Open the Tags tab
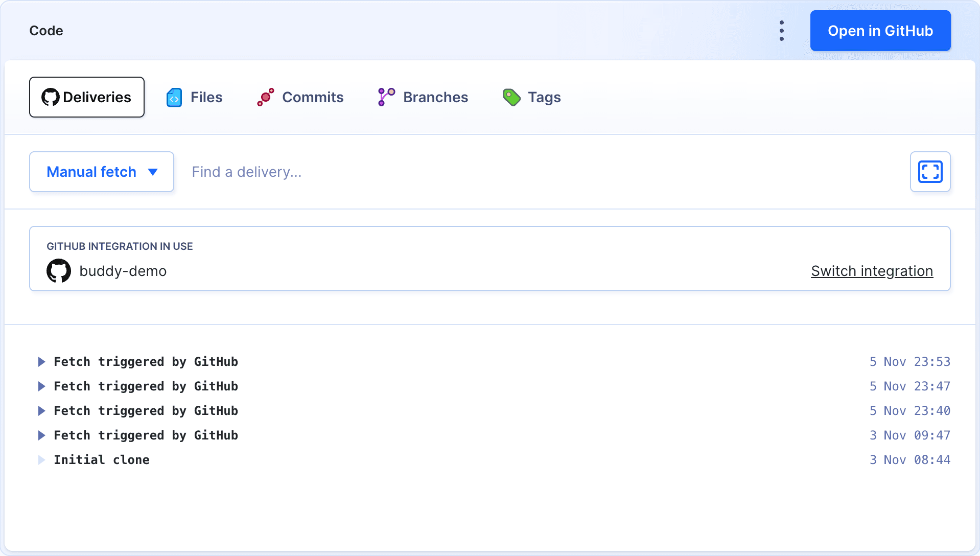 click(532, 97)
